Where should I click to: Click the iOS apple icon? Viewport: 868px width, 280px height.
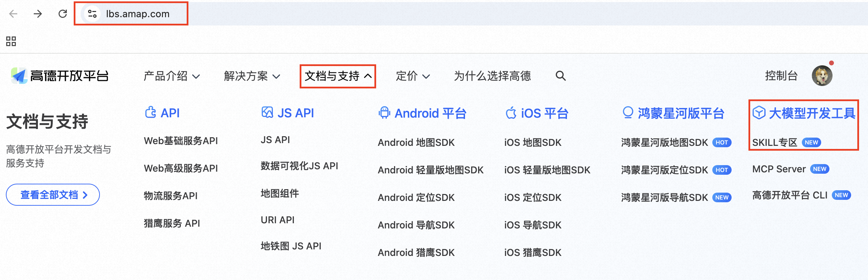(x=511, y=113)
